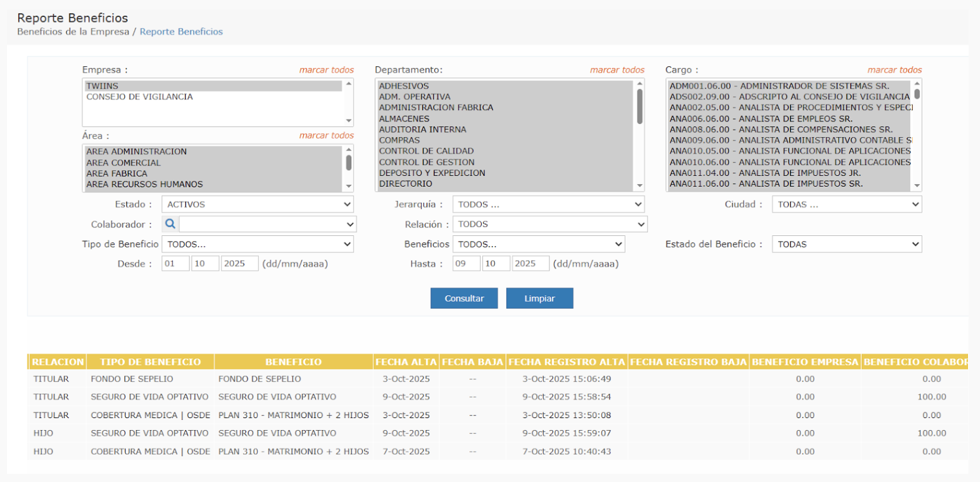Click marcar todos above Departamento list
The image size is (980, 482).
point(617,70)
